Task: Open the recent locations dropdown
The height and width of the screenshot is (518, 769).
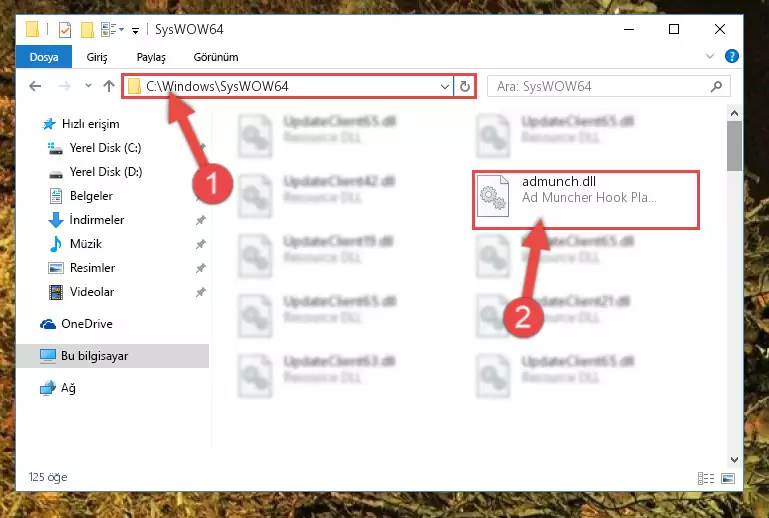Action: point(88,86)
